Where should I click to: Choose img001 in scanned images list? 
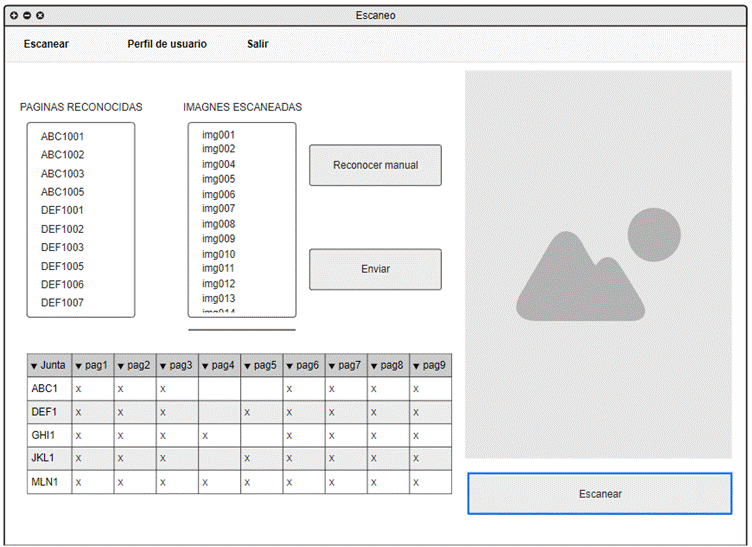click(x=218, y=135)
